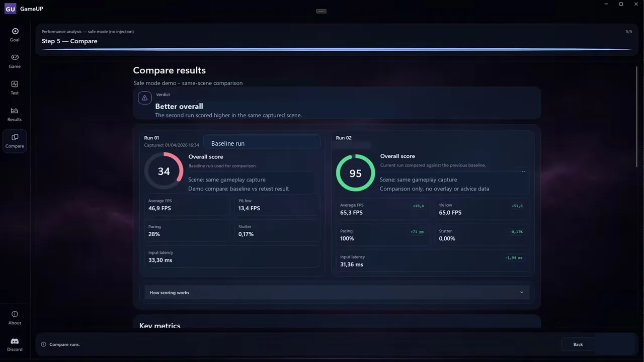
Task: Click the vertical scrollbar on the right
Action: click(637, 117)
